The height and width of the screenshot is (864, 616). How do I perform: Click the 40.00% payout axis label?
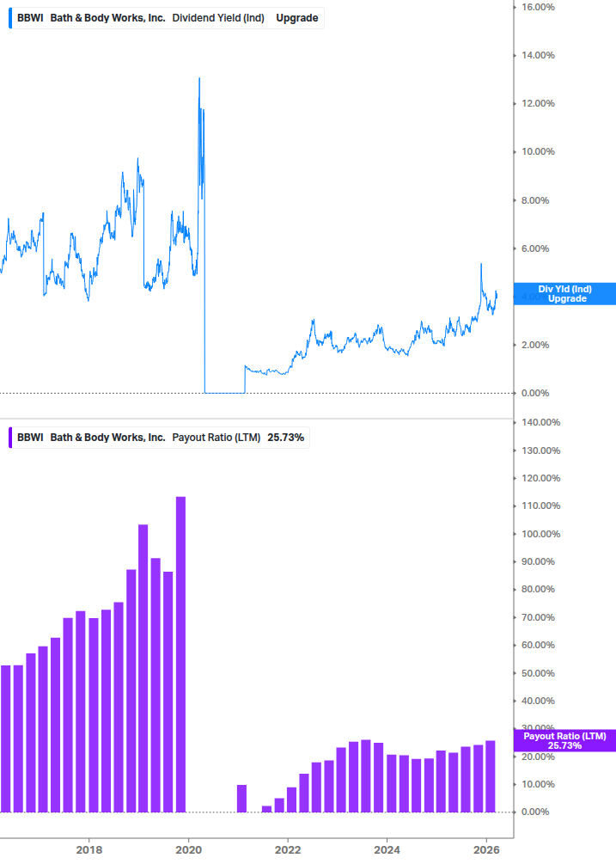tap(538, 701)
